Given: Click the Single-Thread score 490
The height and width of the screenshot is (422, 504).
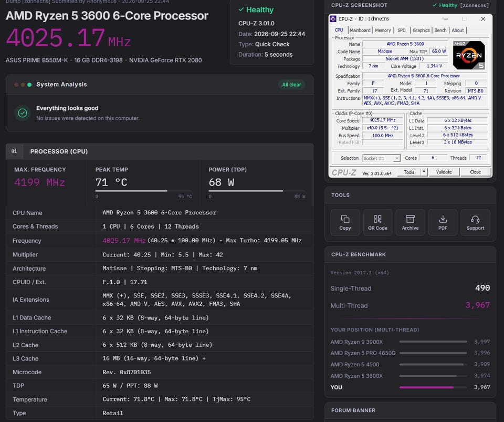Looking at the screenshot, I should (482, 288).
